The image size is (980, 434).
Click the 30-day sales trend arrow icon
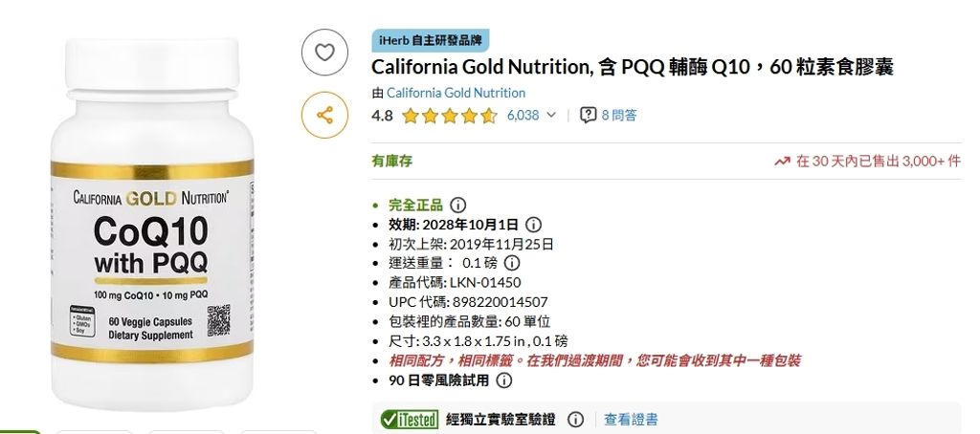pos(781,162)
